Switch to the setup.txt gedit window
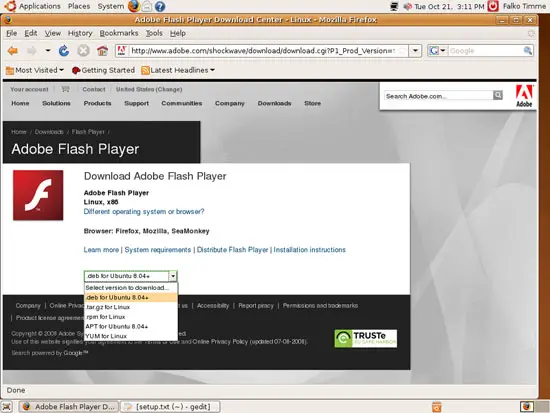550x413 pixels. (170, 407)
